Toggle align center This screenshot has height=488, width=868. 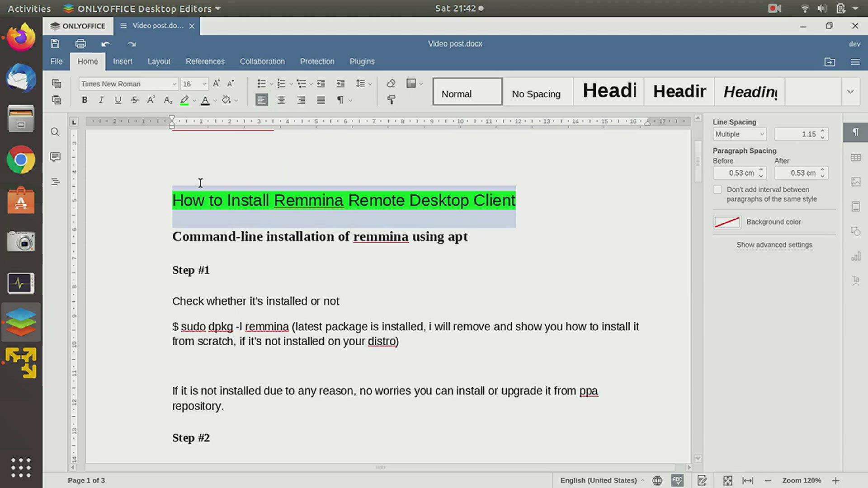pyautogui.click(x=281, y=100)
